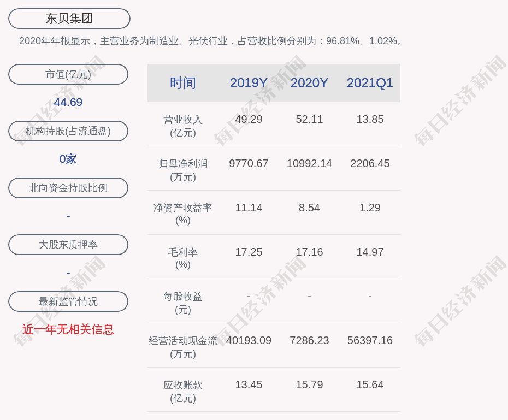Click the 经营活动现金流(万元) row label
The width and height of the screenshot is (508, 420).
click(x=183, y=347)
